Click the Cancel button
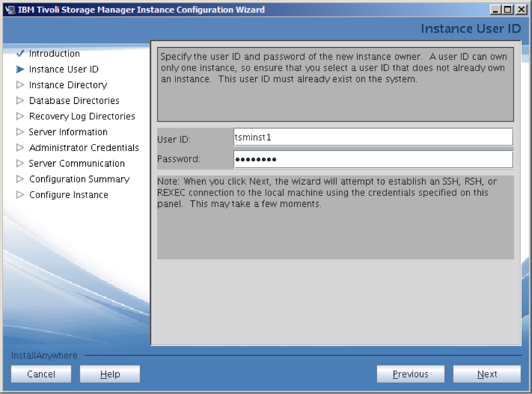Image resolution: width=532 pixels, height=394 pixels. [41, 374]
